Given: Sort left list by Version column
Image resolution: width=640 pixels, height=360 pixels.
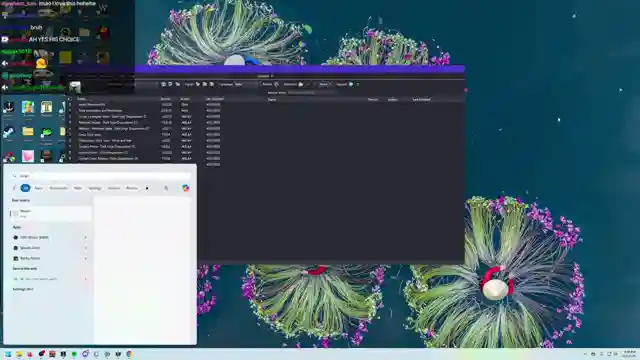Looking at the screenshot, I should tap(166, 99).
